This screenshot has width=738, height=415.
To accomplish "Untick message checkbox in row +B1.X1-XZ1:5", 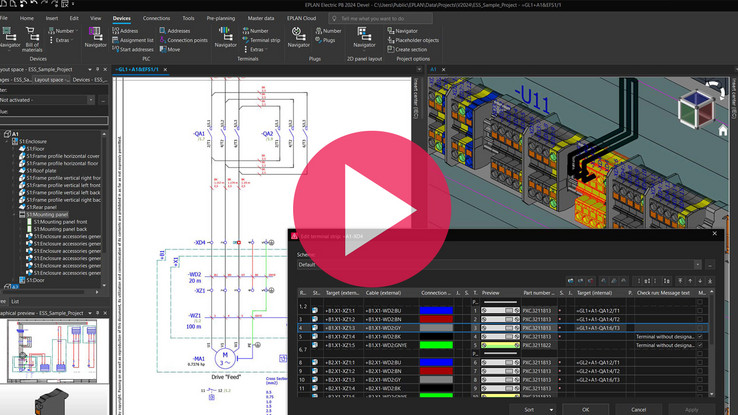I will click(700, 345).
